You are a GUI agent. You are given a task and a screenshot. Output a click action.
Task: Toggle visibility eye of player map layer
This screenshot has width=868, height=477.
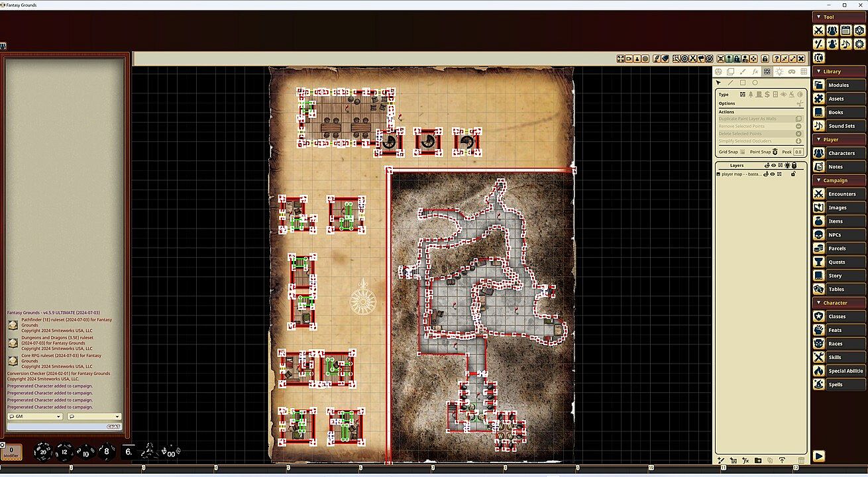click(x=773, y=174)
